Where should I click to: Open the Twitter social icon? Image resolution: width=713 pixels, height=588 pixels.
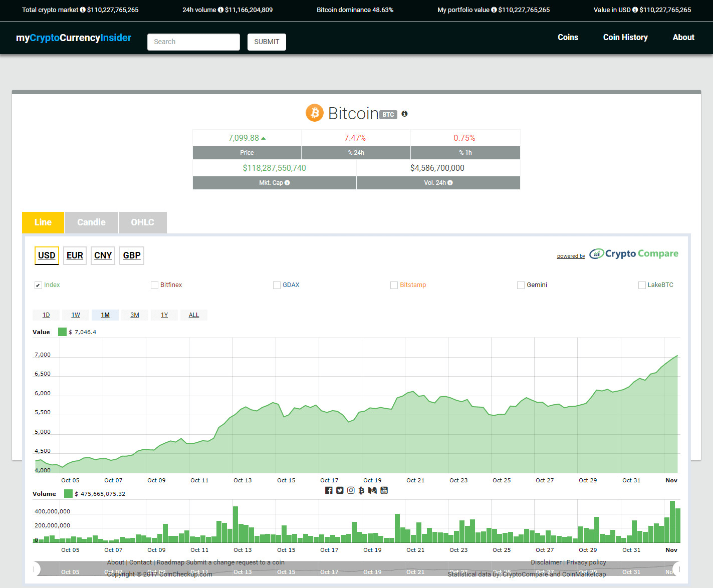(x=340, y=490)
